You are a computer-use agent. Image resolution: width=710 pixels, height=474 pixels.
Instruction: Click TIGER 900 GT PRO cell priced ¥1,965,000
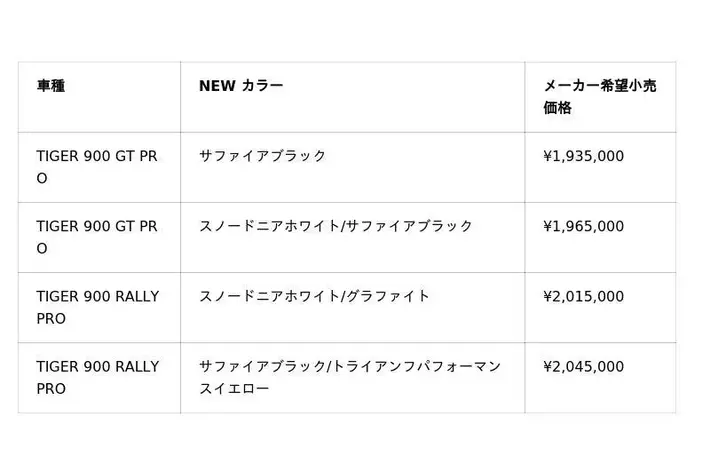tap(97, 237)
